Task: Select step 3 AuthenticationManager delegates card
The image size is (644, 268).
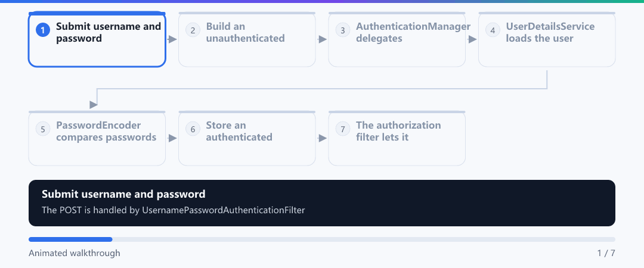Action: click(x=397, y=39)
